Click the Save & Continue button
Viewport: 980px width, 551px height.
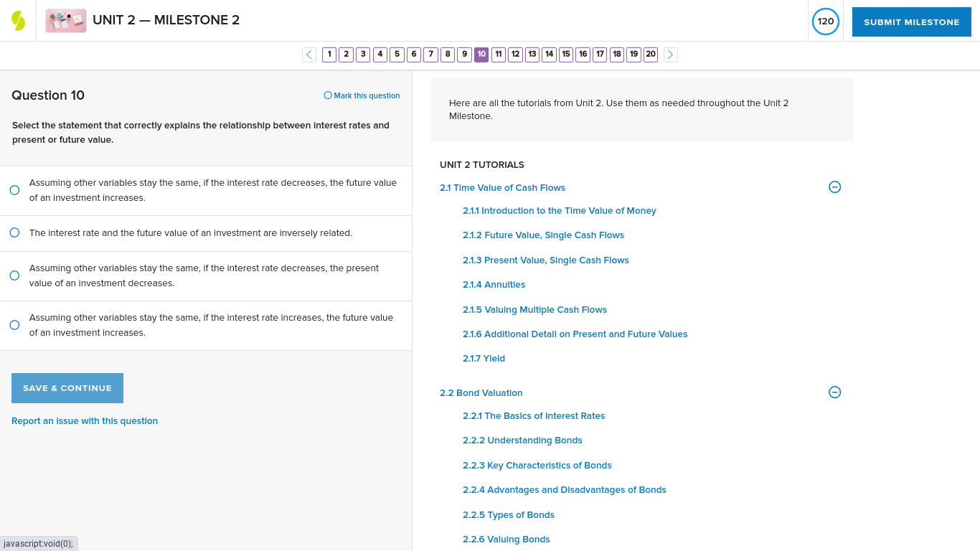coord(67,387)
